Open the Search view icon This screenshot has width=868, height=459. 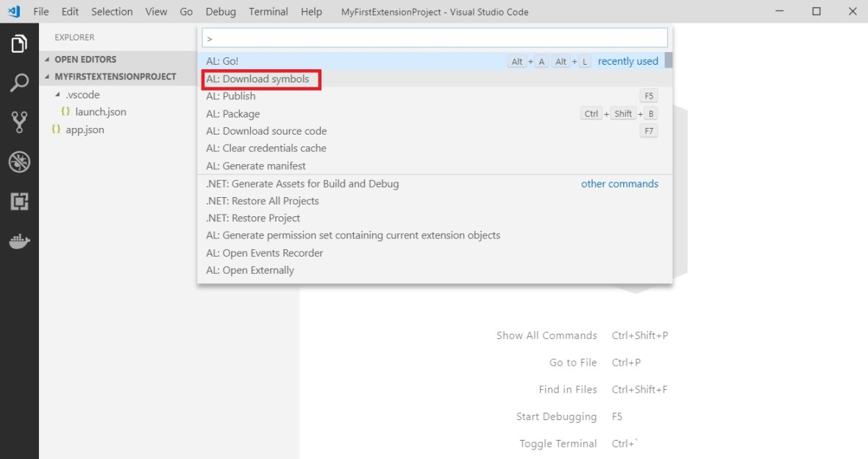(x=19, y=83)
